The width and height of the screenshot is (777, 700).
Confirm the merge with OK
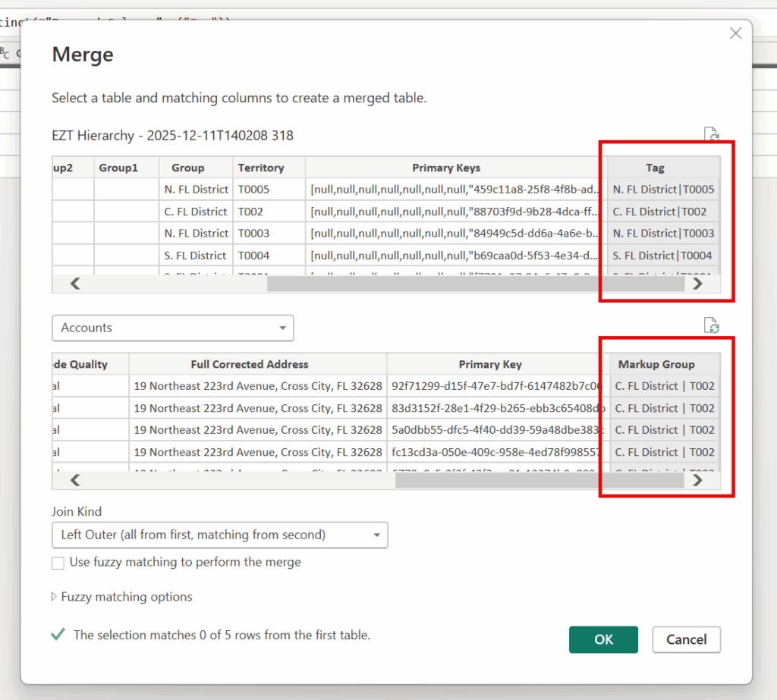603,639
